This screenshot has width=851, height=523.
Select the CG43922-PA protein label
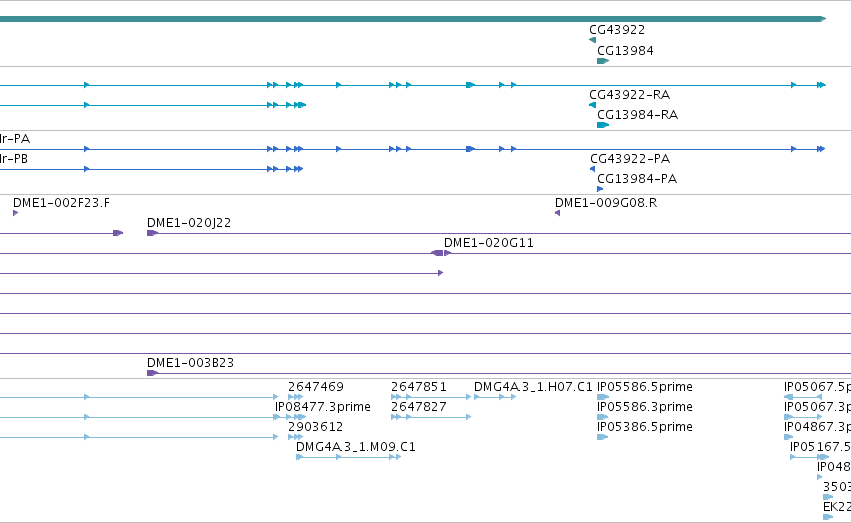pyautogui.click(x=630, y=159)
